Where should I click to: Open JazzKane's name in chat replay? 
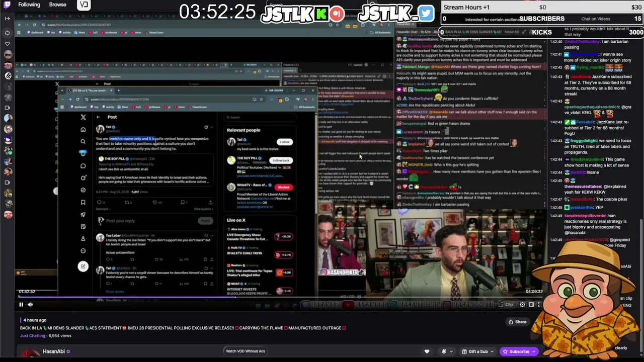pyautogui.click(x=580, y=77)
